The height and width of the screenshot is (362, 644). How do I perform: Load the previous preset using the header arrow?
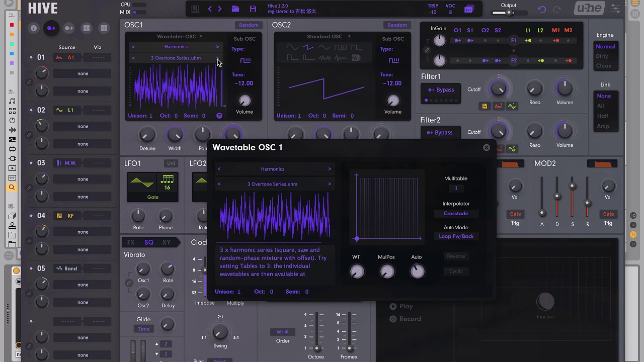(210, 9)
